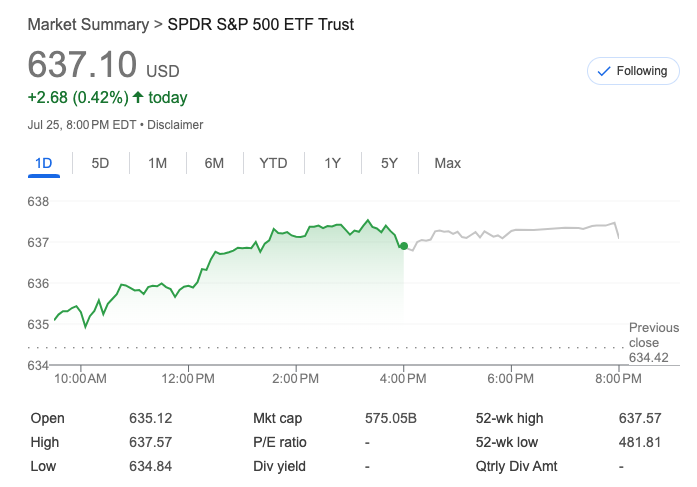
Task: Click the SPDR S&P 500 ETF Trust title
Action: 260,24
